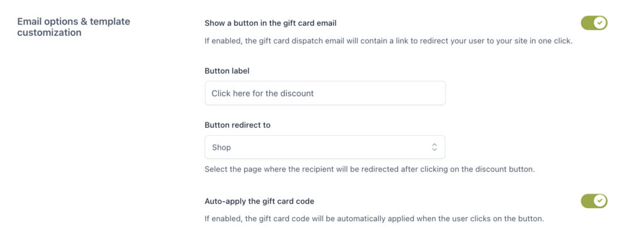Click the checkmark knob on the Auto-apply toggle

[x=600, y=201]
